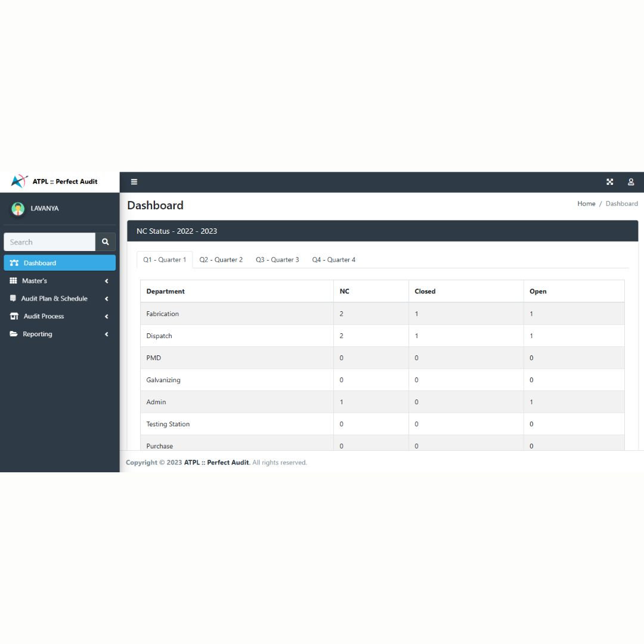Expand the Reporting menu chevron
Image resolution: width=644 pixels, height=644 pixels.
tap(106, 334)
